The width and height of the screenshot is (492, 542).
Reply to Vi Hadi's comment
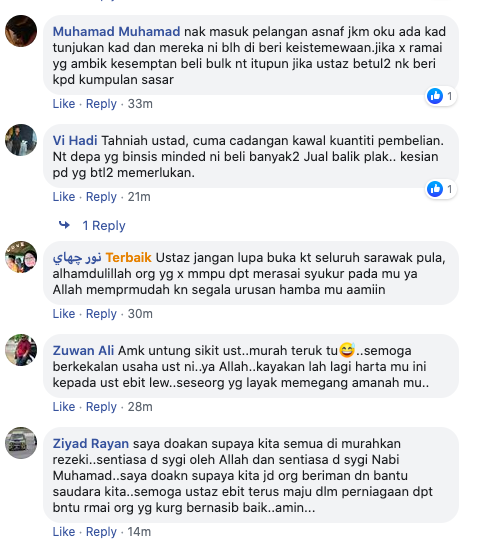(x=101, y=197)
